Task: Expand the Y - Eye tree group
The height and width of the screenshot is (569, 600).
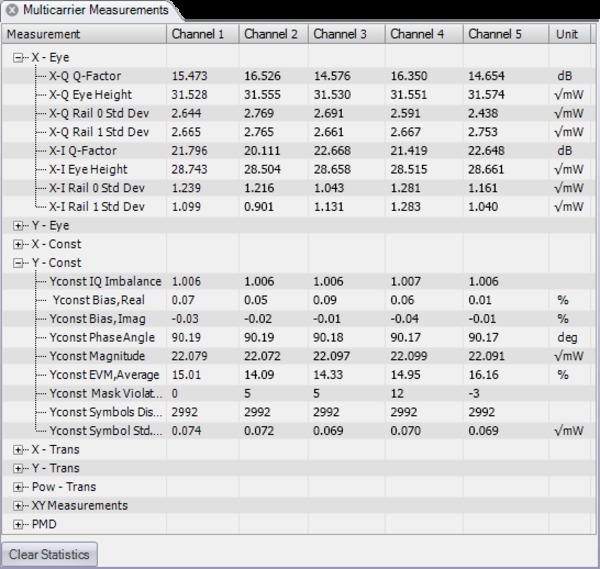Action: point(18,226)
